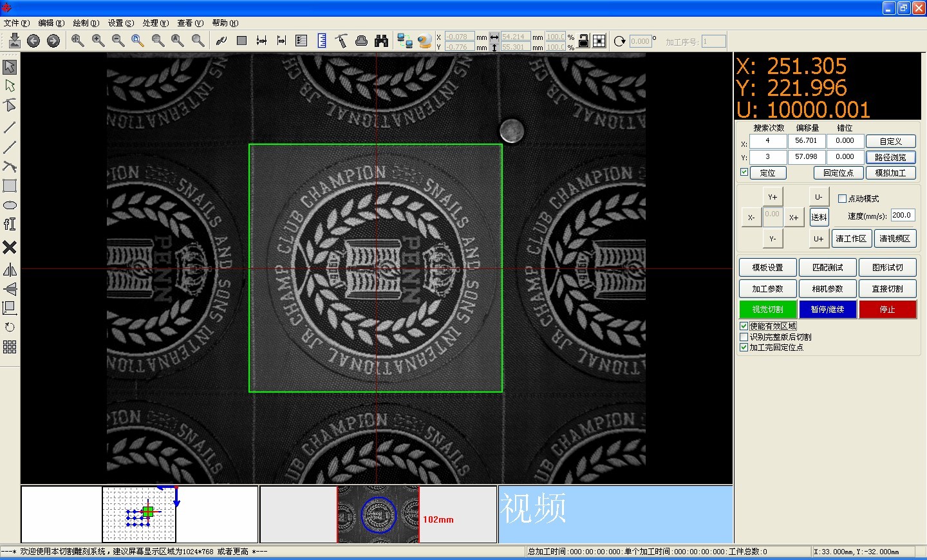Select the arrow pointer tool in left toolbar
The height and width of the screenshot is (560, 927).
click(x=10, y=67)
